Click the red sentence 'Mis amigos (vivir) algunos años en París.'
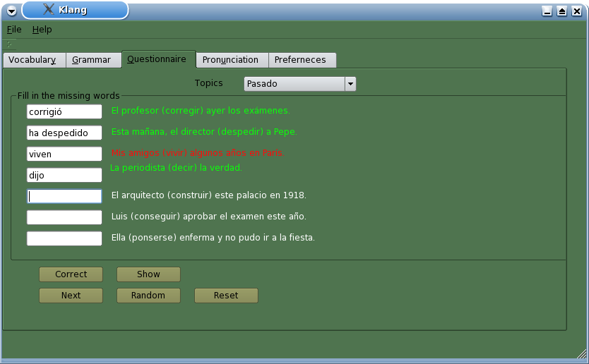589x364 pixels. pyautogui.click(x=198, y=153)
